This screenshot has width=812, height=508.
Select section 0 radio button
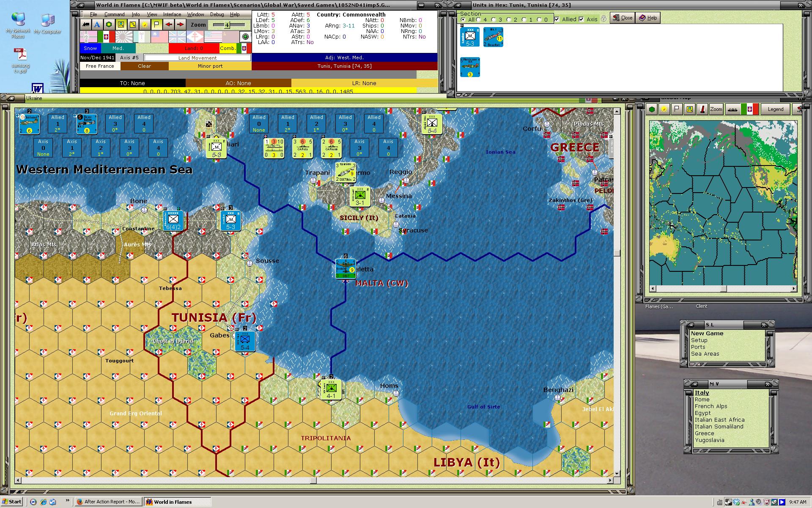click(x=540, y=19)
